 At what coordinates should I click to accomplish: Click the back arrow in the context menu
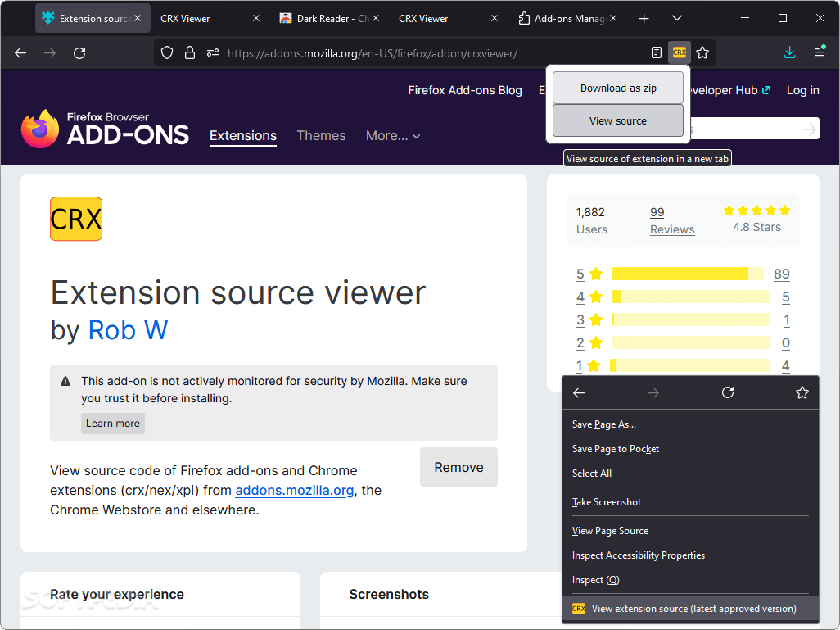point(579,392)
